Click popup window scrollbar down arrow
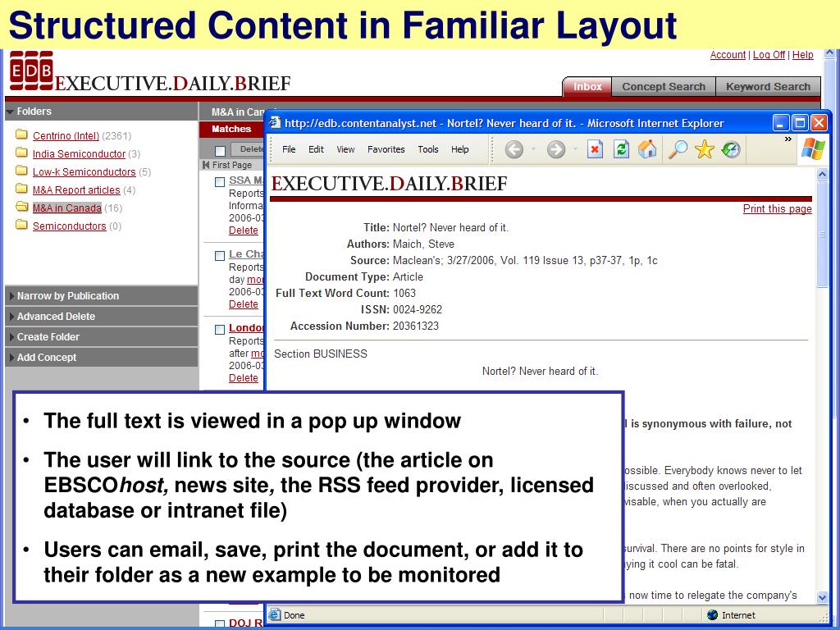Screen dimensions: 840x630 tap(822, 596)
